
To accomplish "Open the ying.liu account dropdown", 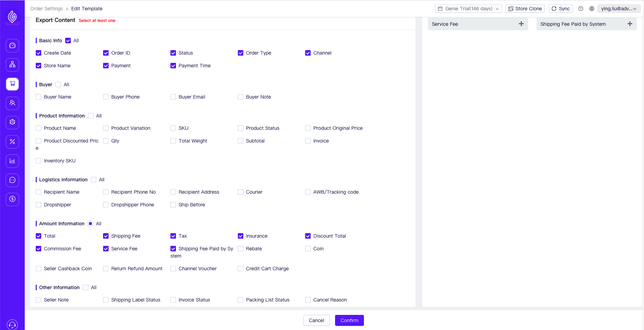I will coord(619,9).
